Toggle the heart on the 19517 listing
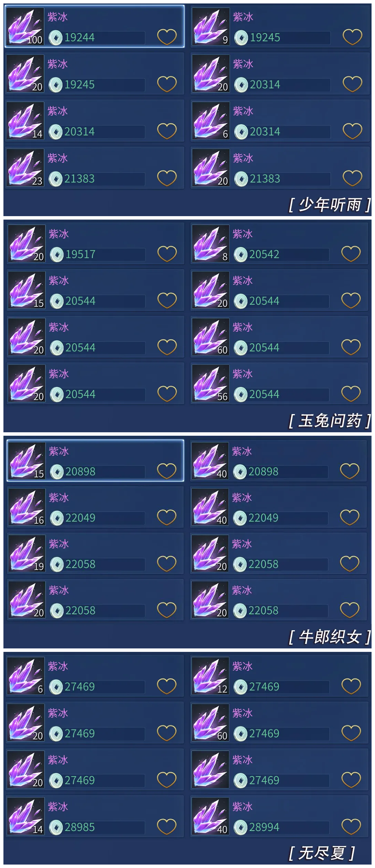This screenshot has height=868, width=375. (x=167, y=254)
